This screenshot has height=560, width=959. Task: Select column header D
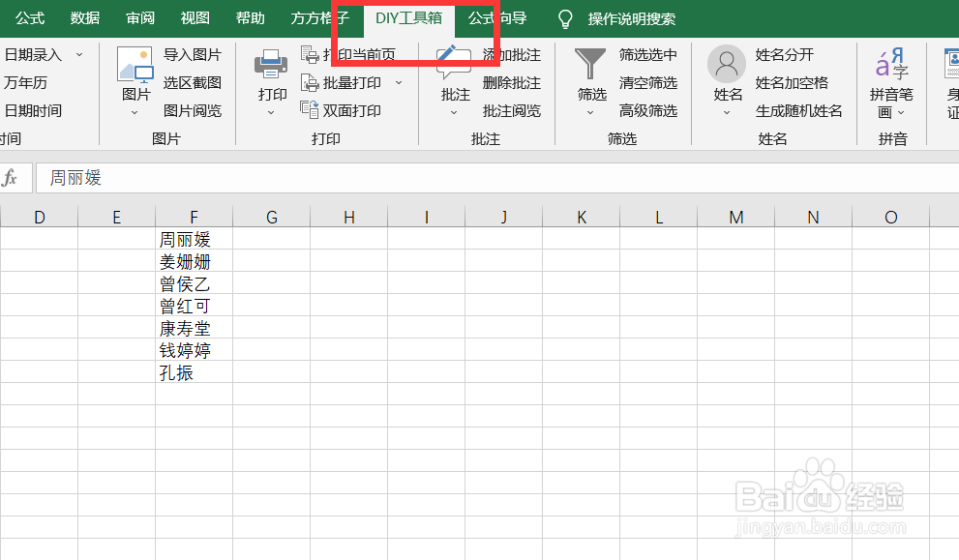point(39,217)
